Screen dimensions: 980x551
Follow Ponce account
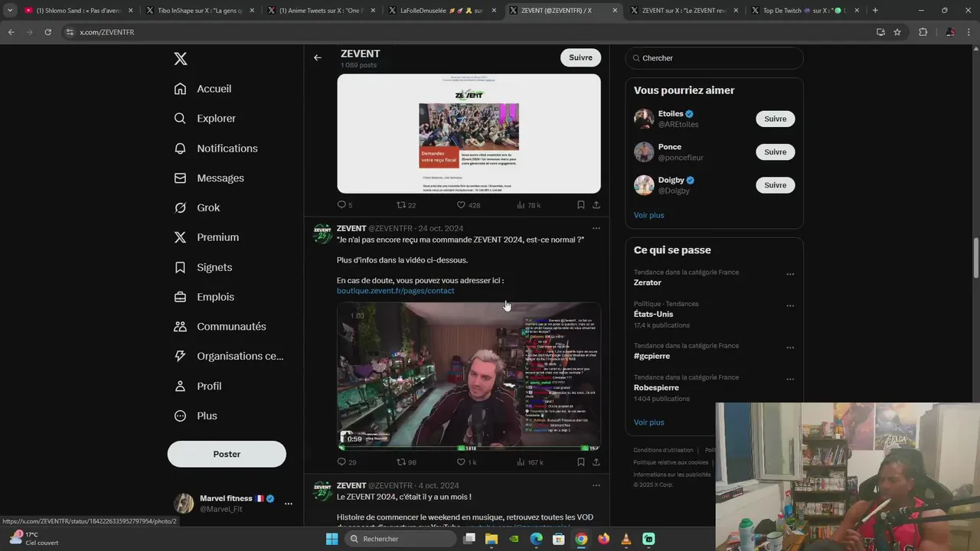pos(775,152)
